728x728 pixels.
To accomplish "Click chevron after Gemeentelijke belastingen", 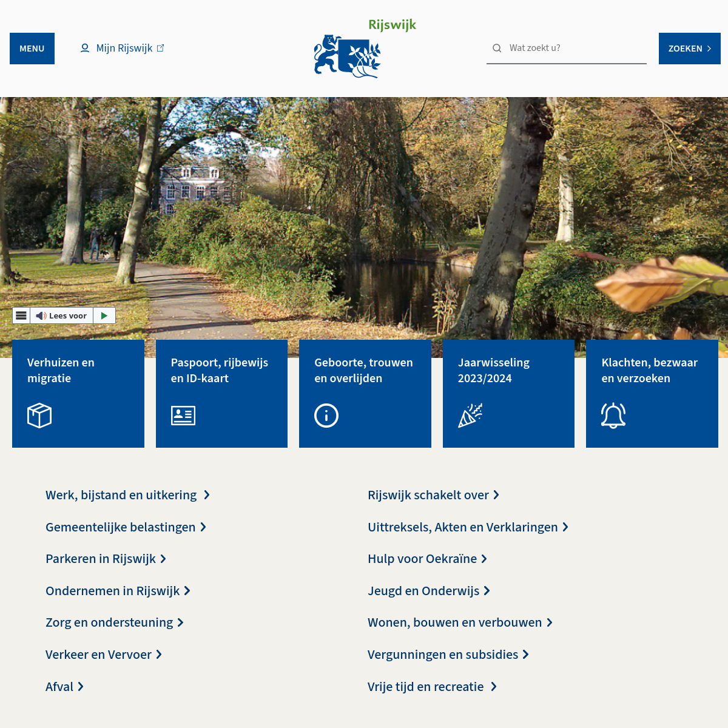I will [203, 527].
